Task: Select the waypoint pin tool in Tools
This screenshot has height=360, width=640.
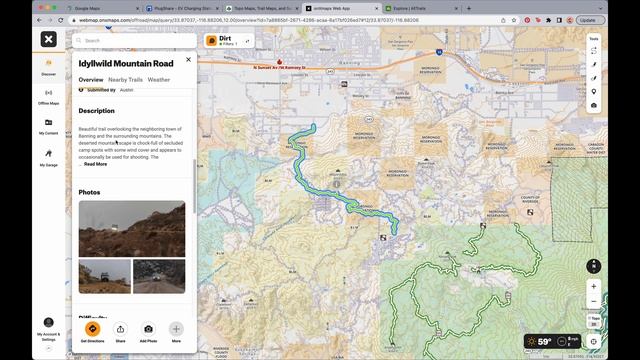Action: tap(594, 92)
